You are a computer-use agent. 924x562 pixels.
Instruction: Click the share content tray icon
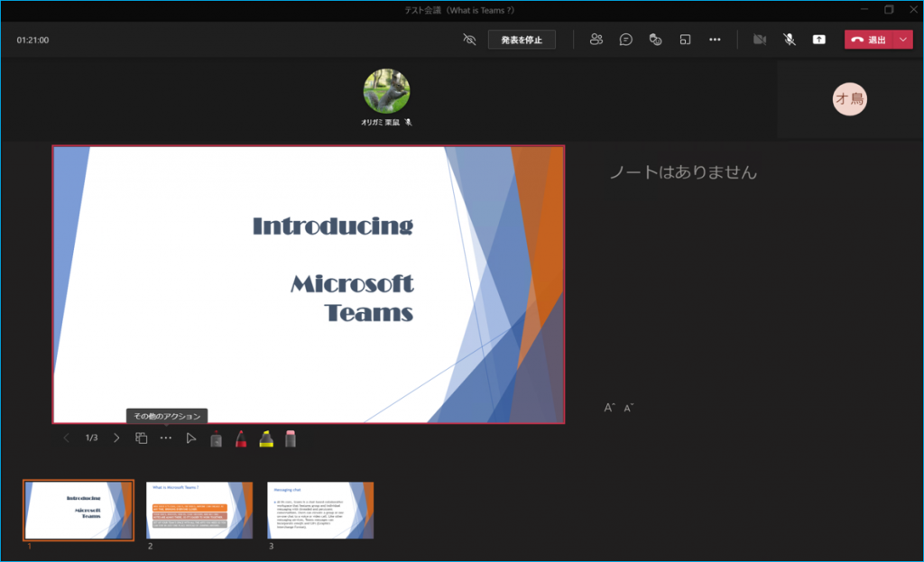tap(818, 40)
